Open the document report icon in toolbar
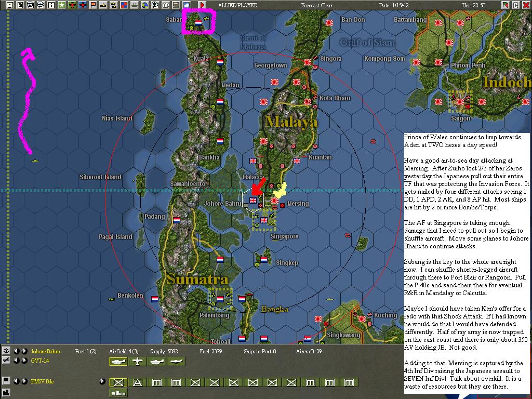This screenshot has height=399, width=532. (20, 5)
